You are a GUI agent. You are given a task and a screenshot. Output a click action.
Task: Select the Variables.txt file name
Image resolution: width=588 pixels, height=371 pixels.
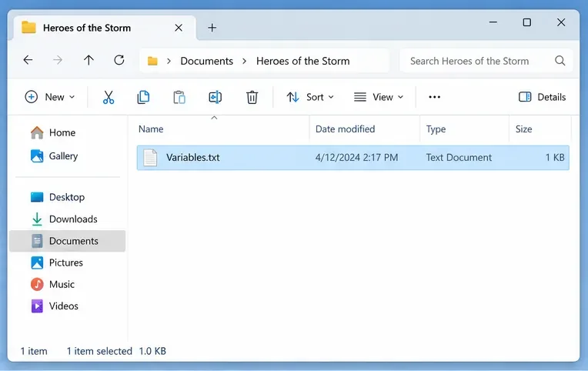point(192,158)
